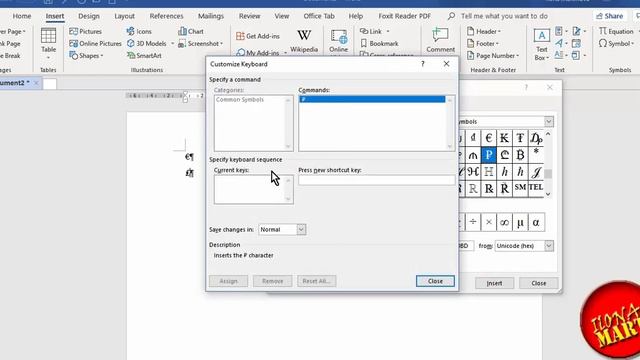Open the Design tab
Viewport: 640px width, 360px height.
coord(89,16)
